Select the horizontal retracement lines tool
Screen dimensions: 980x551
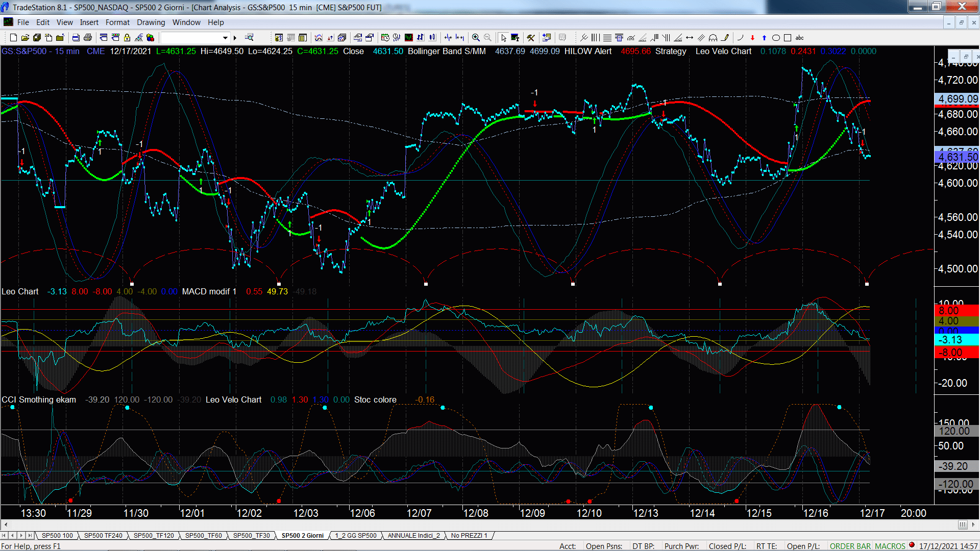point(607,38)
